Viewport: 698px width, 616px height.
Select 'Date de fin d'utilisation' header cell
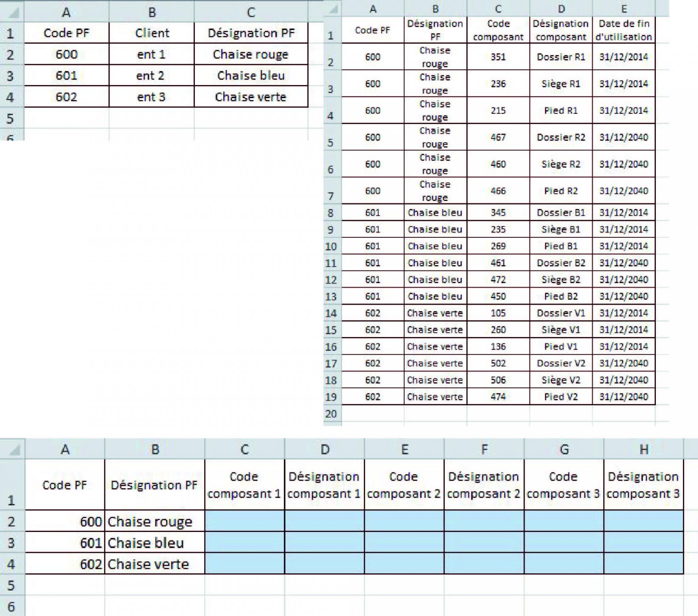[624, 30]
